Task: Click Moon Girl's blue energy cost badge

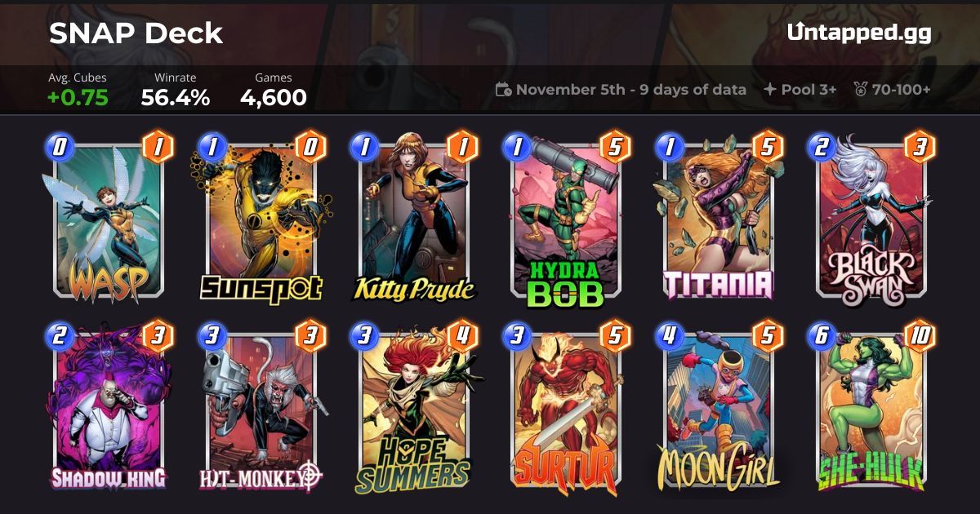Action: (x=669, y=335)
